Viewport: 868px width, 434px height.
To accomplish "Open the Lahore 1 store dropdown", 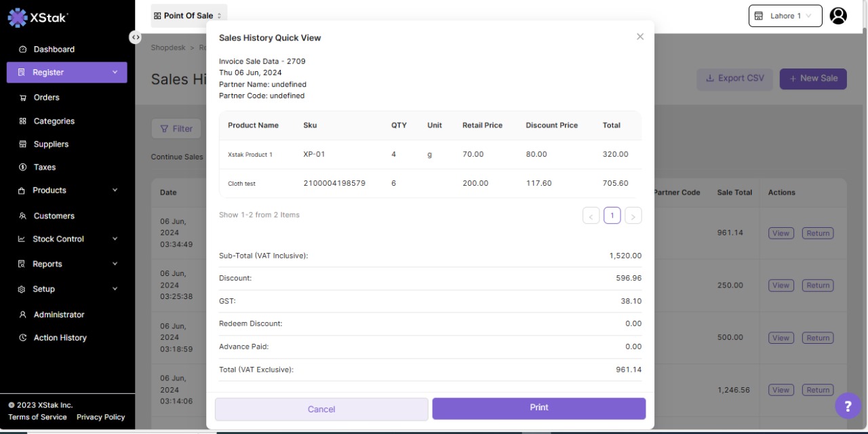I will tap(785, 16).
